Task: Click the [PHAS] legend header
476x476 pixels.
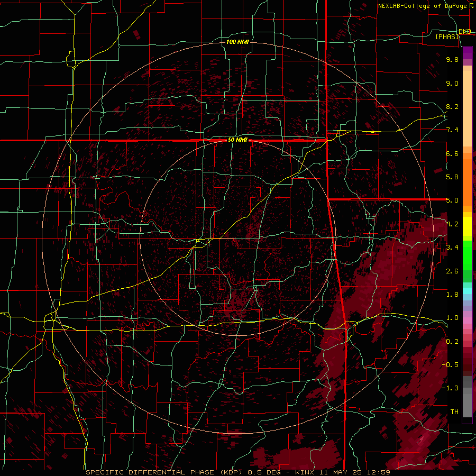Action: point(447,36)
